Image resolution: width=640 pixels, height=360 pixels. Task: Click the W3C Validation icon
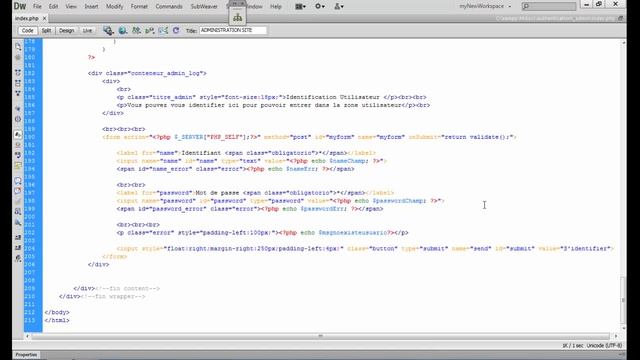pos(149,31)
